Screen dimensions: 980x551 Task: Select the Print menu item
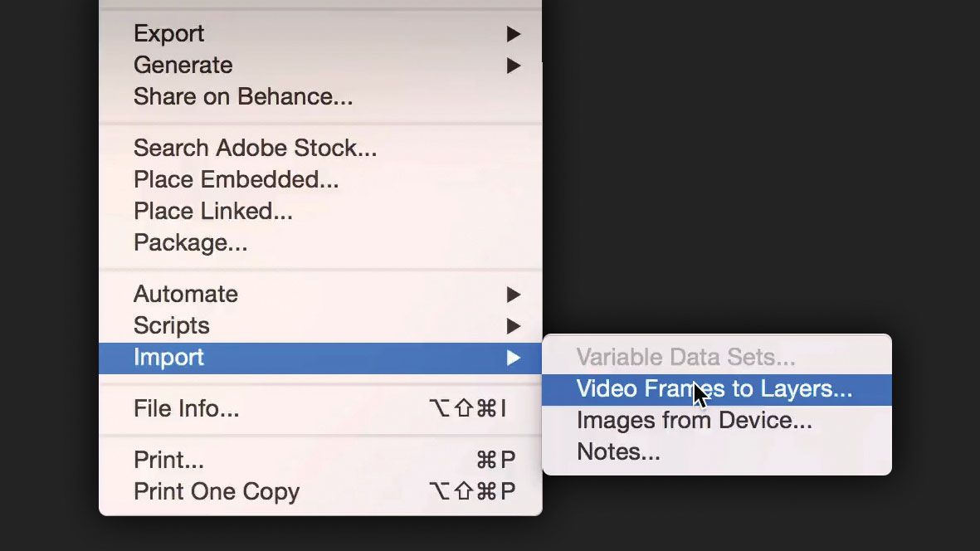pyautogui.click(x=170, y=460)
